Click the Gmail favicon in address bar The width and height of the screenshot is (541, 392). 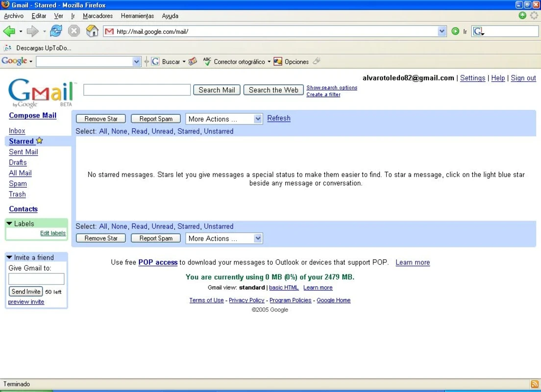click(x=109, y=31)
